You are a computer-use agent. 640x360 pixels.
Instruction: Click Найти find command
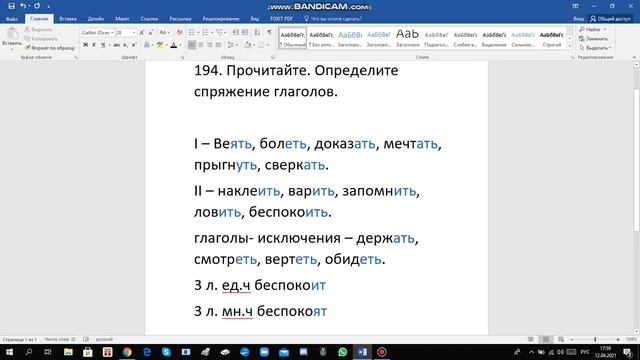[x=590, y=29]
